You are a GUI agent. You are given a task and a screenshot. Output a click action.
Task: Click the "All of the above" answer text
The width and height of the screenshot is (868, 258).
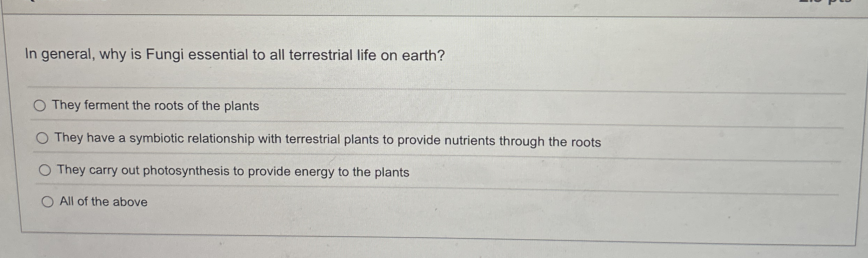[104, 201]
